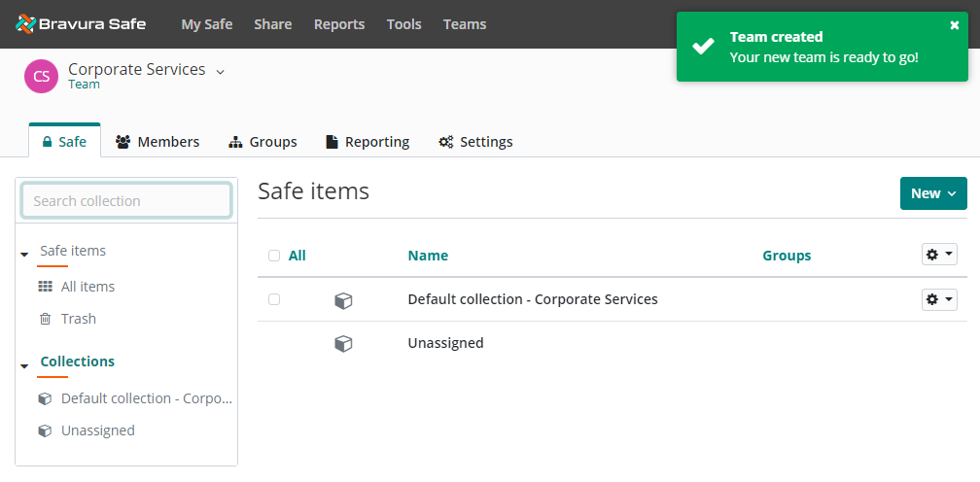The height and width of the screenshot is (482, 980).
Task: Check the Default collection row checkbox
Action: 274,299
